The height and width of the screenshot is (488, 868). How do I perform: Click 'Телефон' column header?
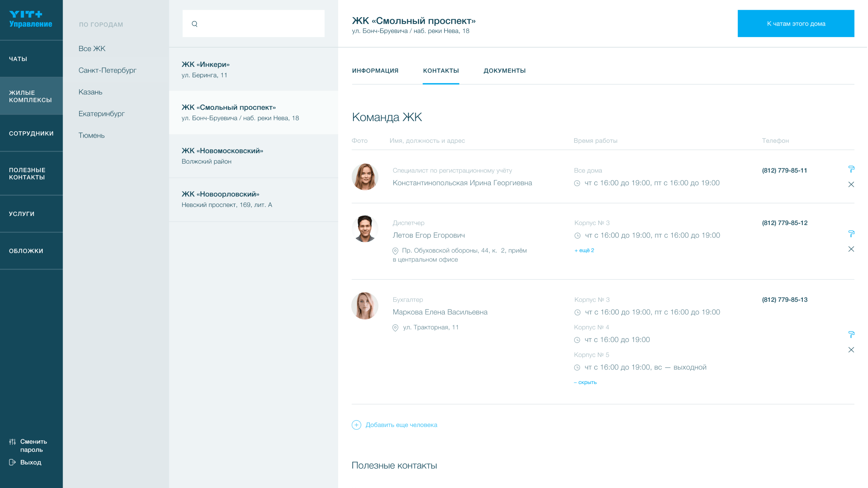775,141
